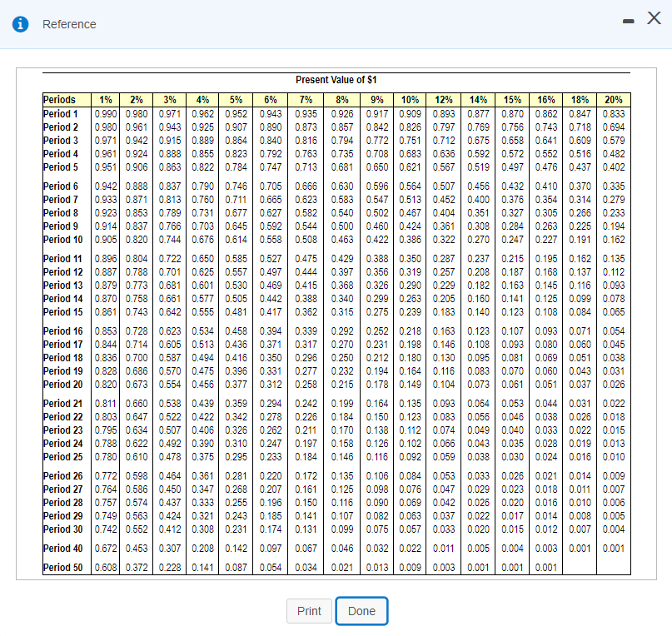The height and width of the screenshot is (636, 672).
Task: Click the 2% column header
Action: tap(137, 100)
